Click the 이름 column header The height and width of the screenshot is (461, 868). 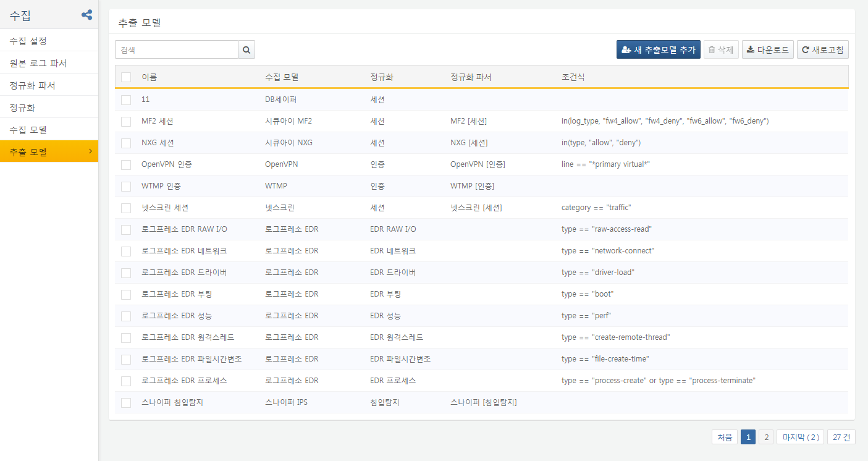(x=149, y=77)
